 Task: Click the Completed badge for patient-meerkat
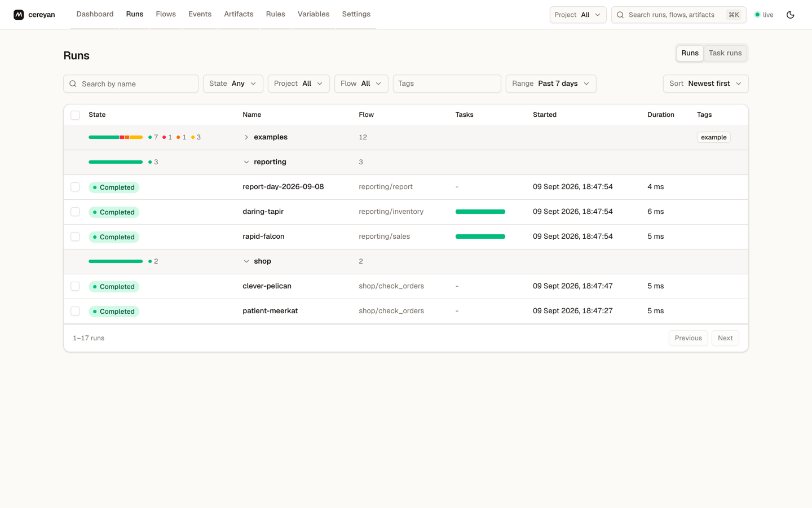click(114, 312)
